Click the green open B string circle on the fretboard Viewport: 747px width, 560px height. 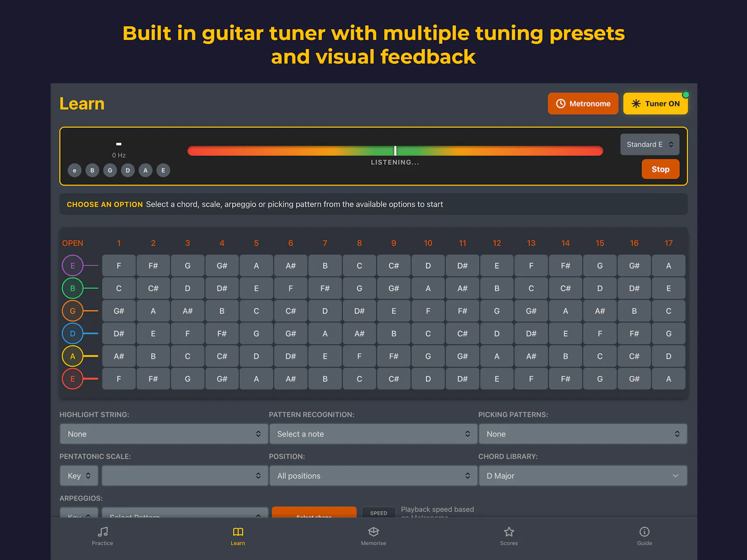[x=72, y=288]
